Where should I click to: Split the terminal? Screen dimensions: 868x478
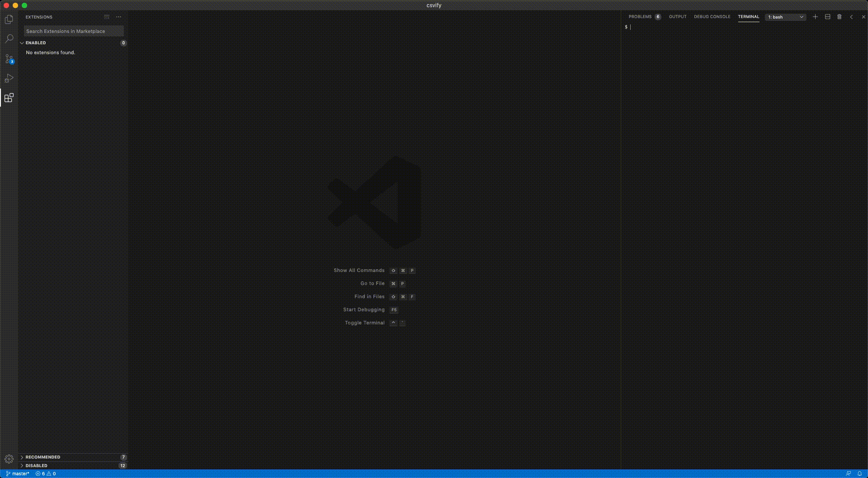[827, 17]
